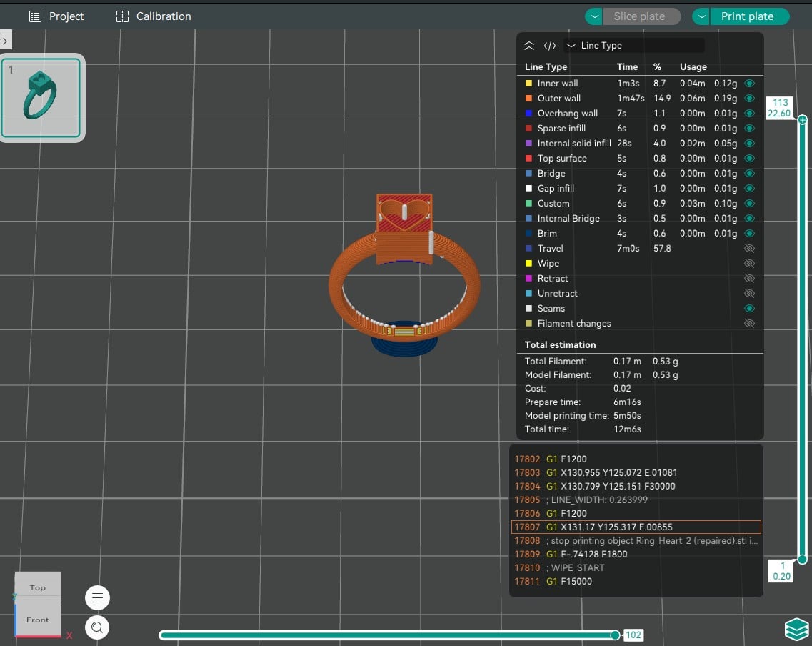Image resolution: width=812 pixels, height=646 pixels.
Task: Select G-code line 17802
Action: pyautogui.click(x=636, y=459)
